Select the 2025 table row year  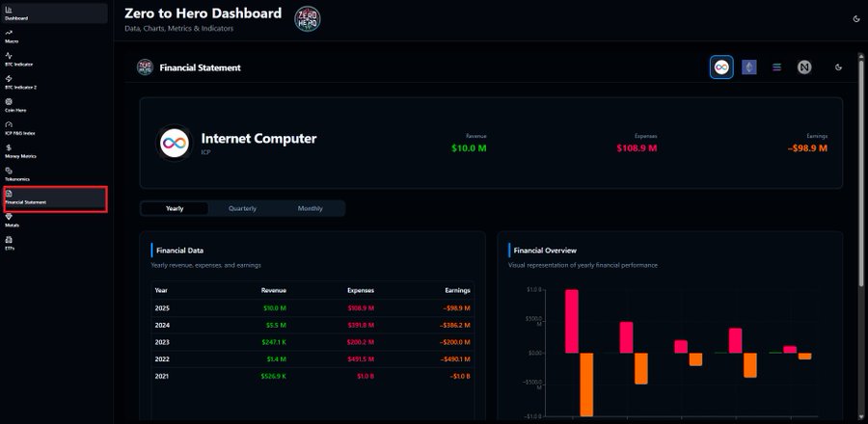click(x=162, y=308)
